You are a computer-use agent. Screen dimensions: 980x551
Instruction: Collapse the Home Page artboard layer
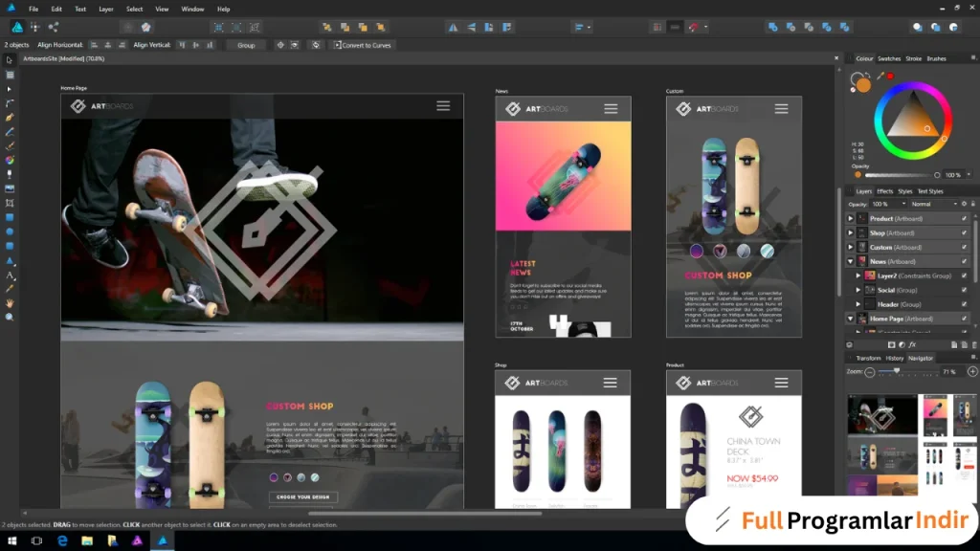pyautogui.click(x=851, y=319)
